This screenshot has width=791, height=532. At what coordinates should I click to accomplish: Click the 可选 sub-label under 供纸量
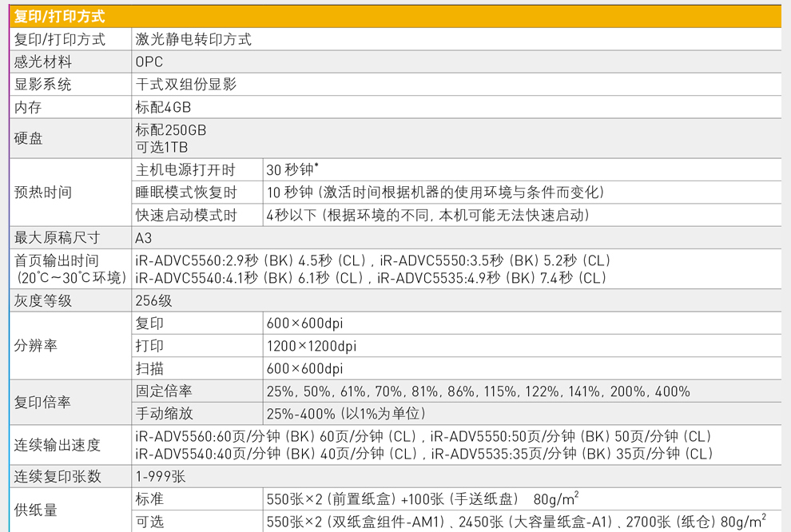point(149,522)
